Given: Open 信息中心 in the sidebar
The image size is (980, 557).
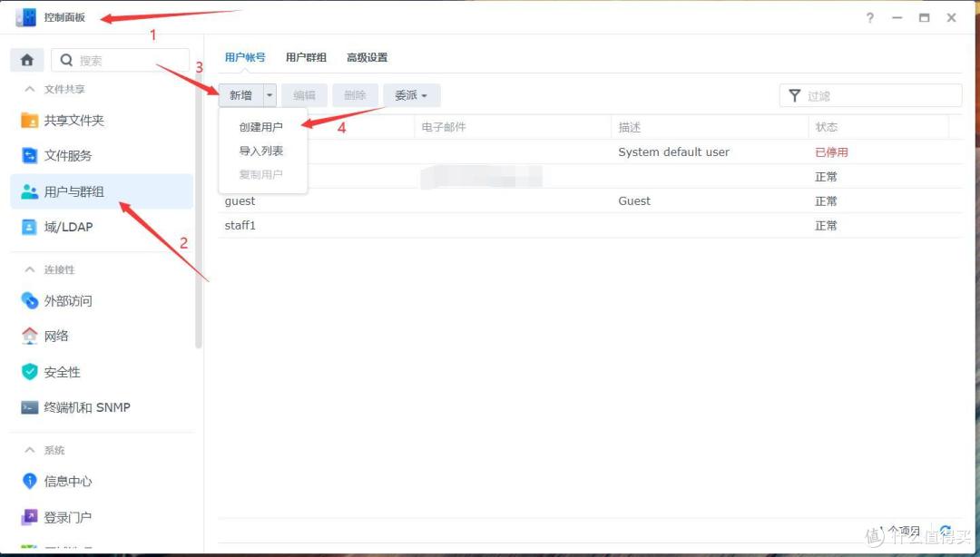Looking at the screenshot, I should pyautogui.click(x=102, y=481).
